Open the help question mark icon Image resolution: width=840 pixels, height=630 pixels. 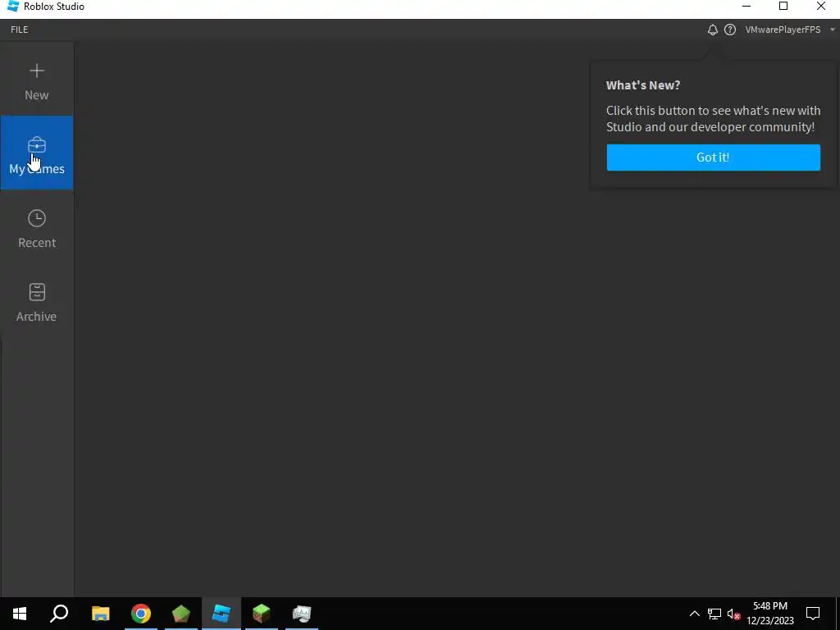[x=729, y=30]
